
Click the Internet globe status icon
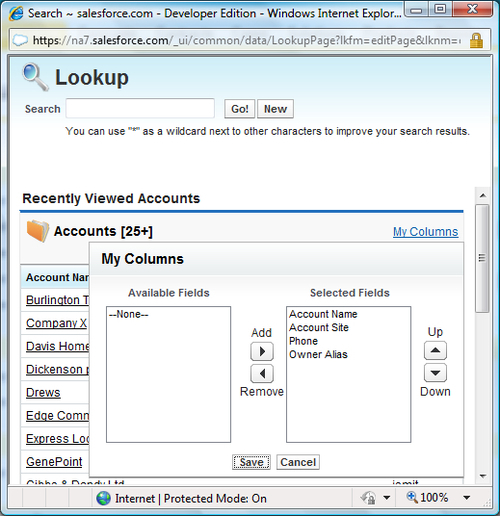tap(103, 498)
